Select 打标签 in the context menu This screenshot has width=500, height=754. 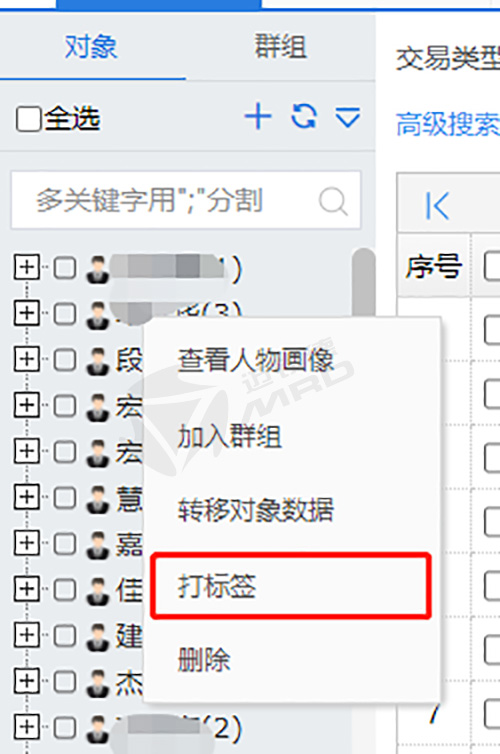click(x=290, y=585)
